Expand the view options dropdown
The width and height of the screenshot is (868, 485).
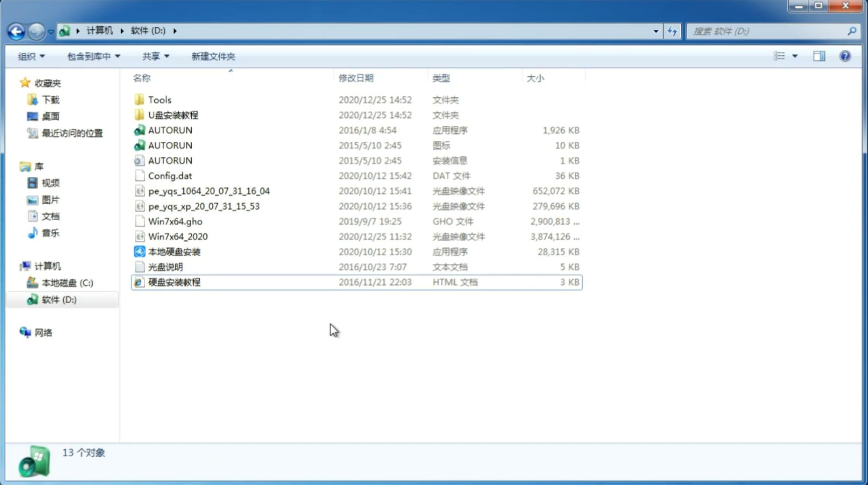795,55
